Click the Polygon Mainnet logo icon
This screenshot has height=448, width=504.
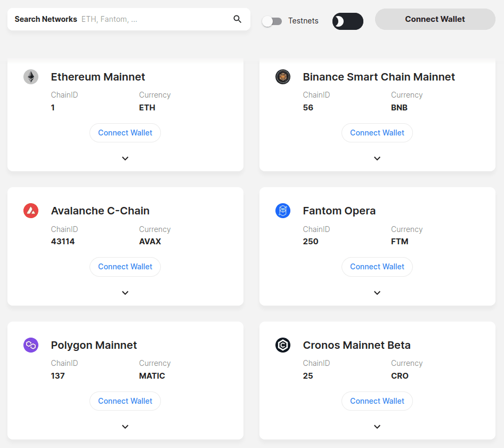(x=31, y=345)
